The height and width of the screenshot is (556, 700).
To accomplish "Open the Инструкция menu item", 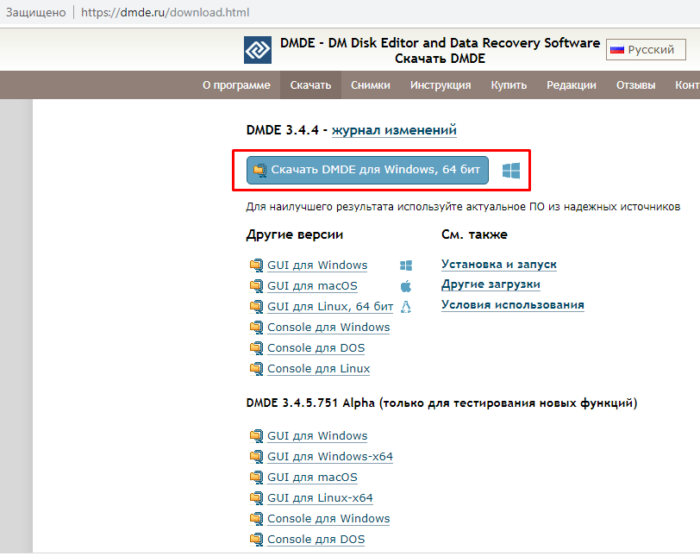I will pyautogui.click(x=440, y=85).
